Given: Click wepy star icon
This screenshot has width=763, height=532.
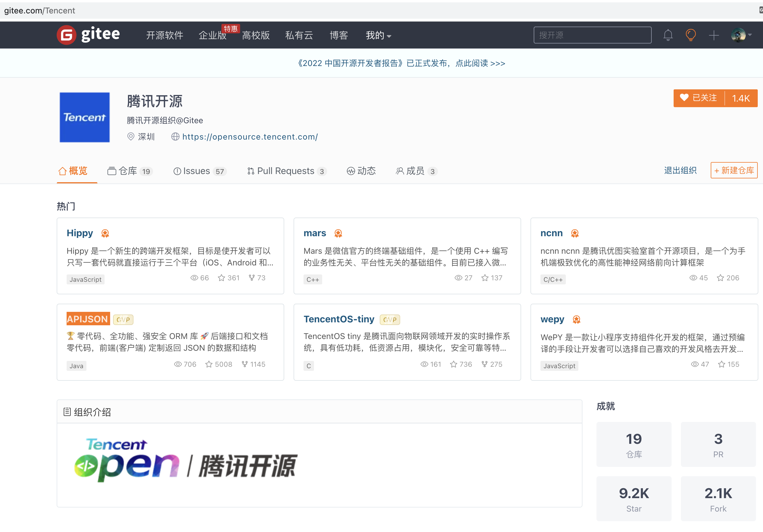Looking at the screenshot, I should pyautogui.click(x=722, y=364).
